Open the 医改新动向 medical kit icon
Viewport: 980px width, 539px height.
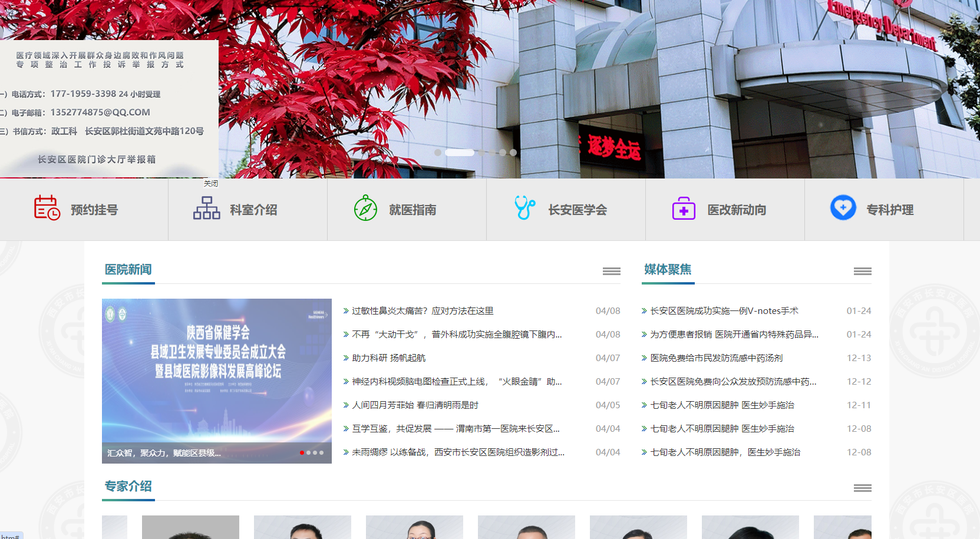pos(684,209)
